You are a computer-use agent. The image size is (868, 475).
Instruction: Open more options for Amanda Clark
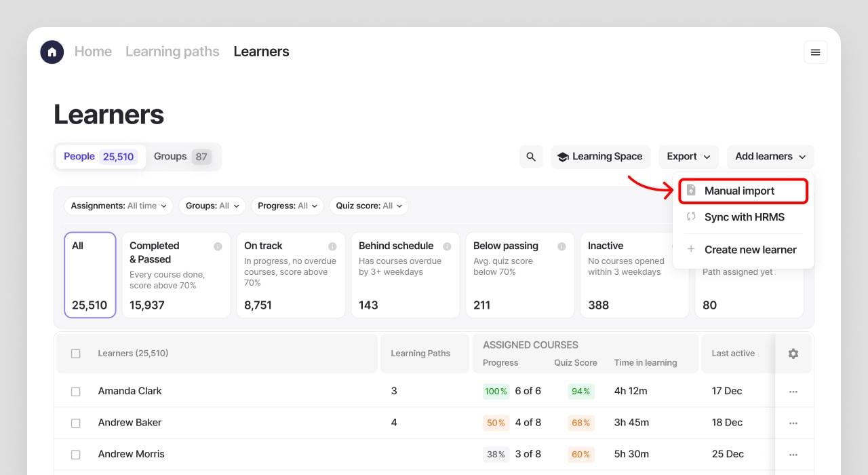793,392
